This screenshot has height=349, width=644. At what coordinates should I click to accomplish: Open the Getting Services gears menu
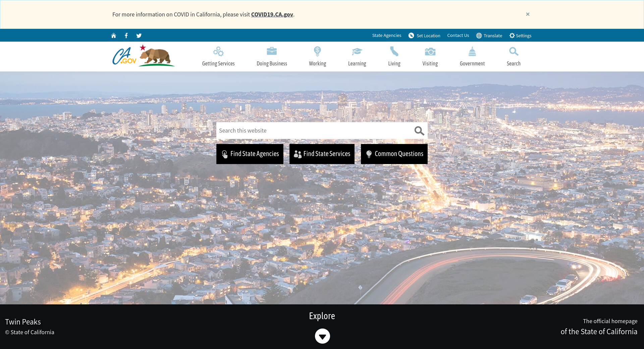click(218, 56)
